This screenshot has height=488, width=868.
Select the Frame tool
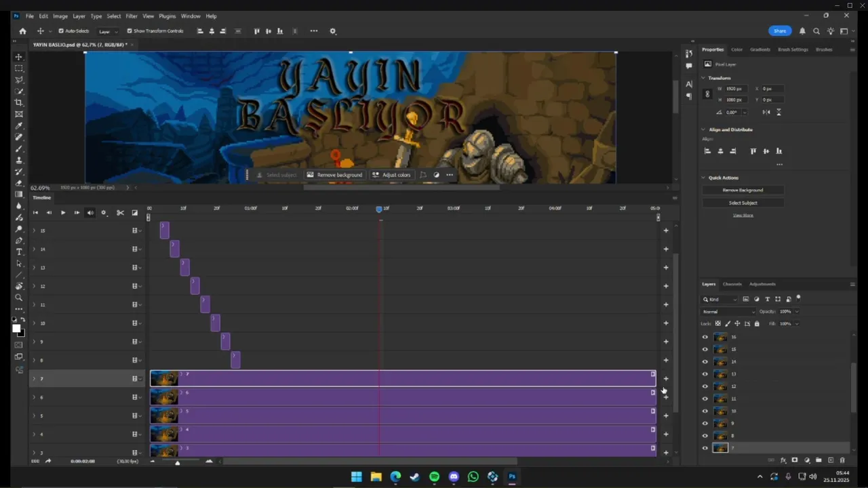click(x=19, y=115)
